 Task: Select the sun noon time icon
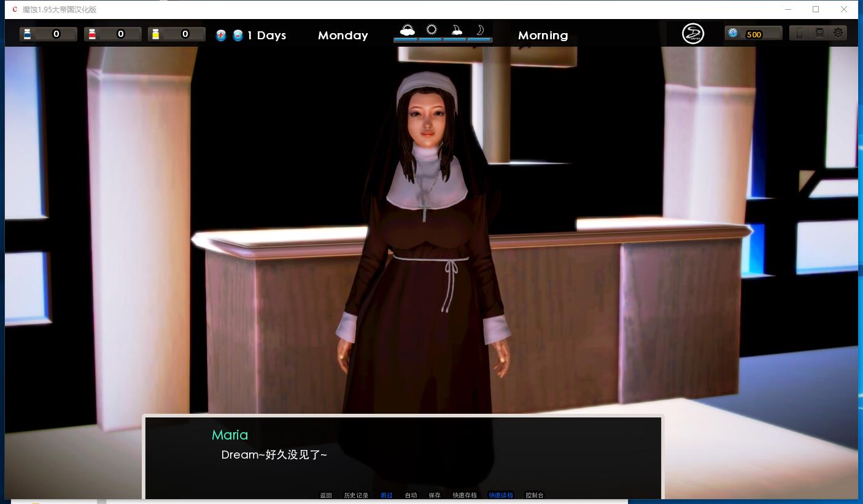431,30
